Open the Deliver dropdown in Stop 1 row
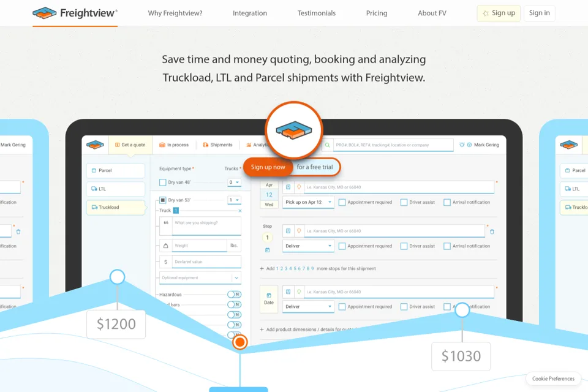588x392 pixels. pos(308,246)
